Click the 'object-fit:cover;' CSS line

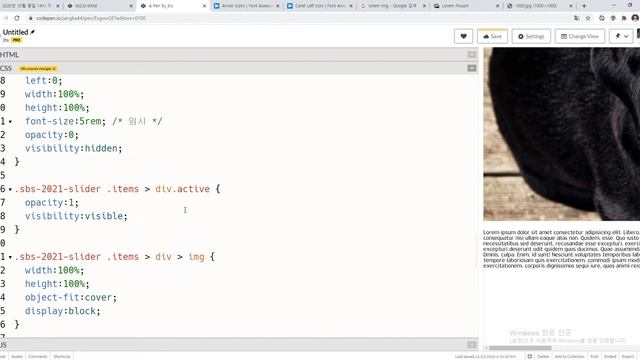click(x=71, y=298)
